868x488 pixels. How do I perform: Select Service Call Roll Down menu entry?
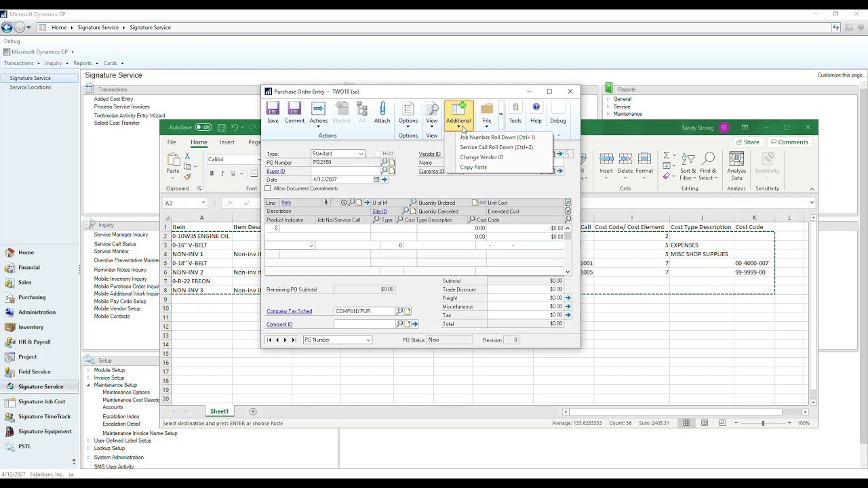coord(496,147)
